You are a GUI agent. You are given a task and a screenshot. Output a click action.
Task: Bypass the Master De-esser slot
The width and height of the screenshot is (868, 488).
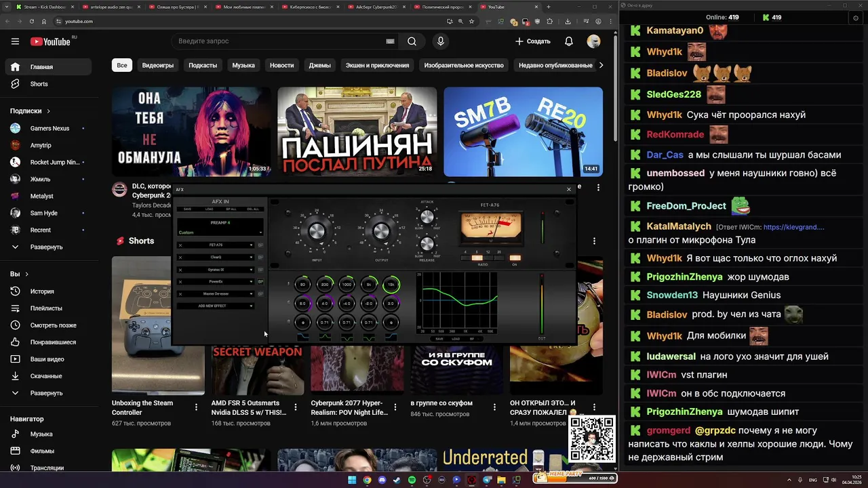point(260,293)
